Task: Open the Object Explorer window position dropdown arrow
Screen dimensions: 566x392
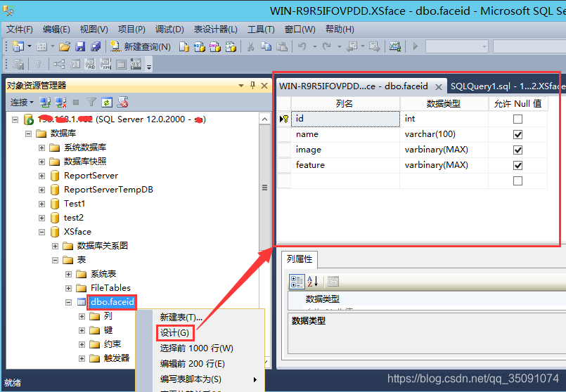Action: (241, 86)
